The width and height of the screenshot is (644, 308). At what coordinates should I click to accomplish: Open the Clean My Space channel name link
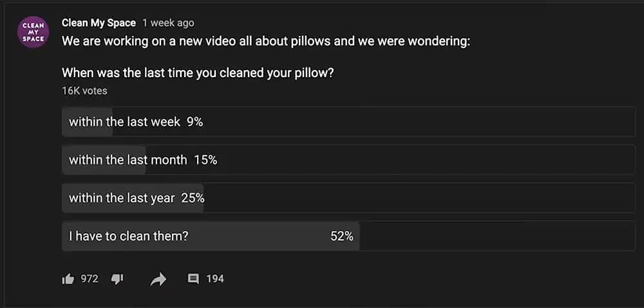(99, 23)
